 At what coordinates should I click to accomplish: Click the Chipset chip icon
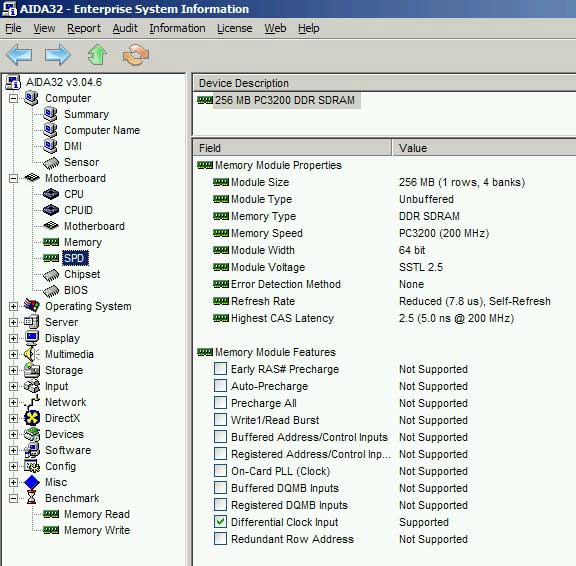point(51,274)
